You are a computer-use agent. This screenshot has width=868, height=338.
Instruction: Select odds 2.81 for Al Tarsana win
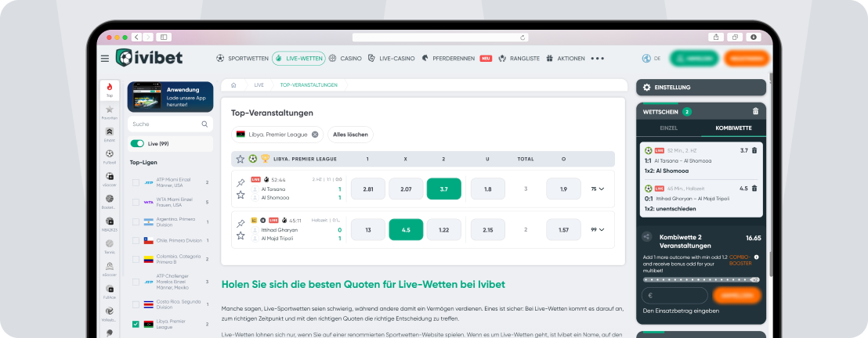368,189
